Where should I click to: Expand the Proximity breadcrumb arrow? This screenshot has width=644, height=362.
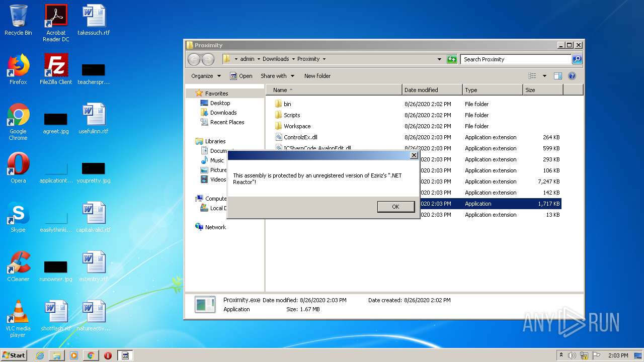click(324, 59)
